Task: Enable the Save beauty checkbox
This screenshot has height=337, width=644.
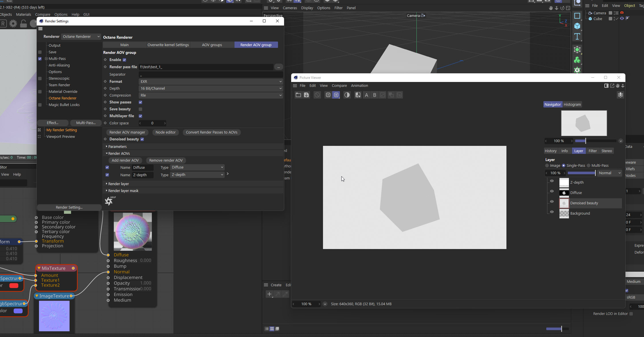Action: 140,109
